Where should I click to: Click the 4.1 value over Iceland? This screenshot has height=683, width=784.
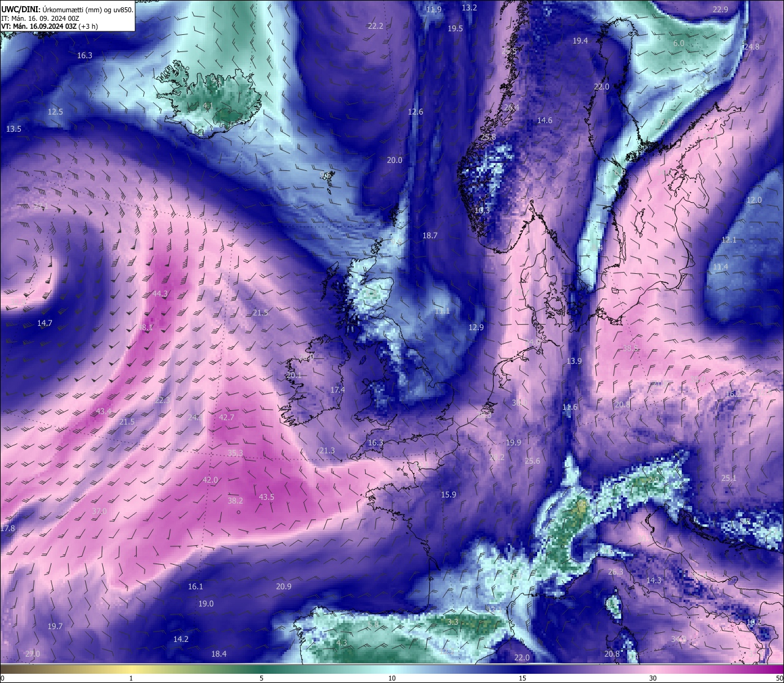pos(208,105)
